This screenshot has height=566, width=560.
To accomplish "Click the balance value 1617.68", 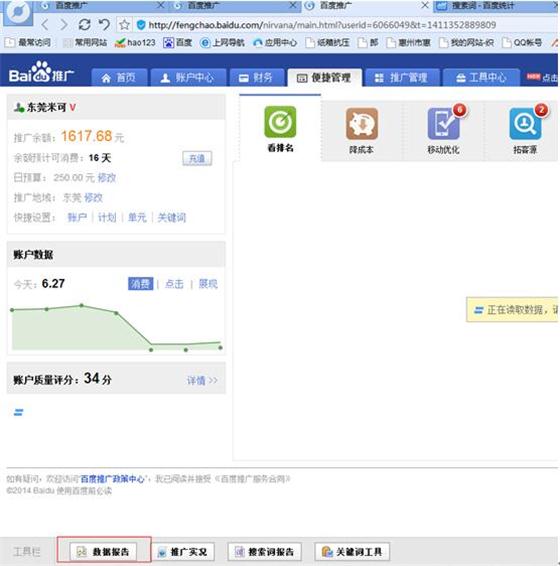I will click(87, 136).
